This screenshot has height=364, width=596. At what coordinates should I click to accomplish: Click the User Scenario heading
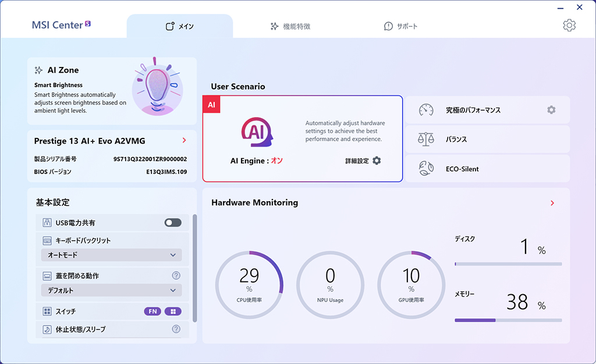click(x=238, y=87)
